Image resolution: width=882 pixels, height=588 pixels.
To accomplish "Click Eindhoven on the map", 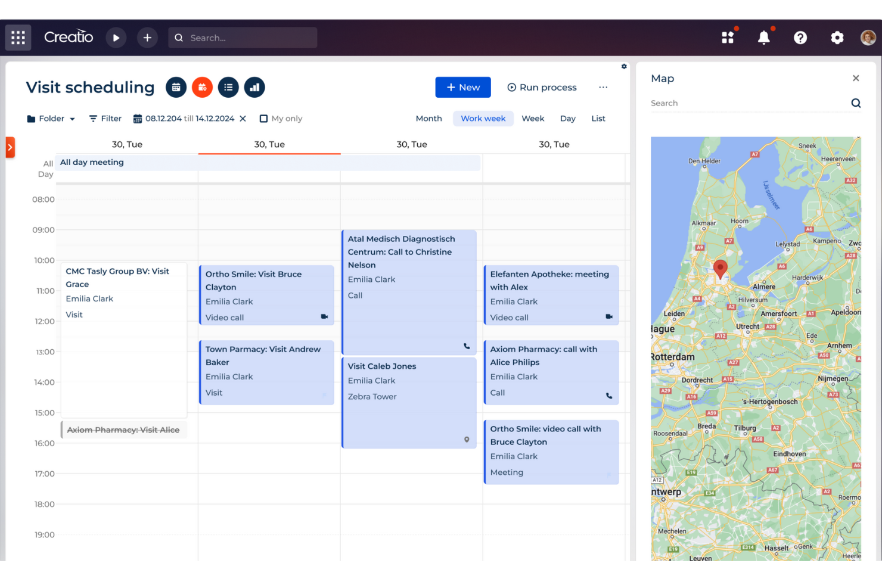I will click(x=789, y=454).
